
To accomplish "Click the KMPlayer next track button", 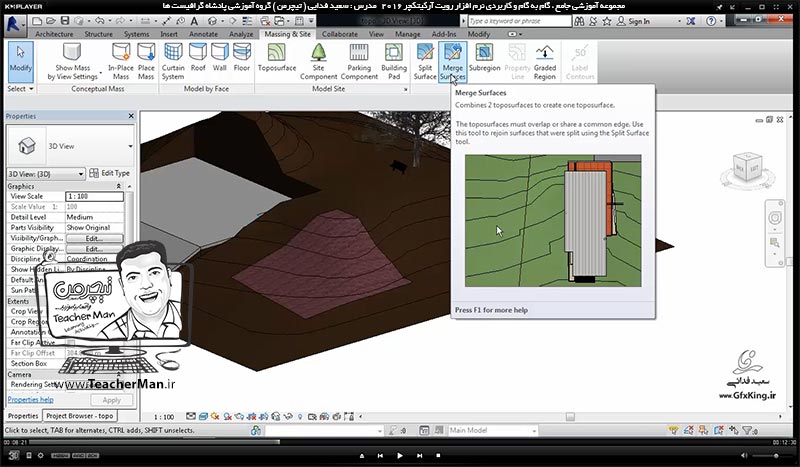I will (x=419, y=456).
